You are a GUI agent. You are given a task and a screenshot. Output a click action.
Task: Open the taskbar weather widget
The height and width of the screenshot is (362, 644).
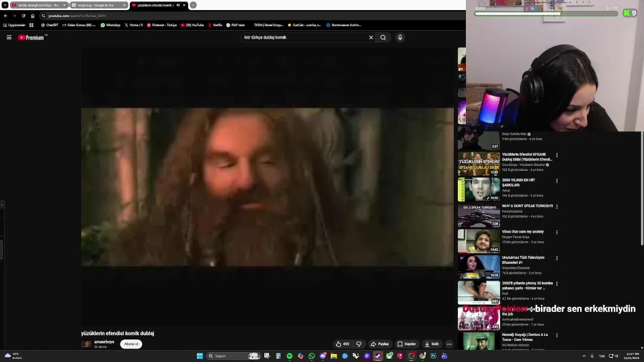click(13, 356)
